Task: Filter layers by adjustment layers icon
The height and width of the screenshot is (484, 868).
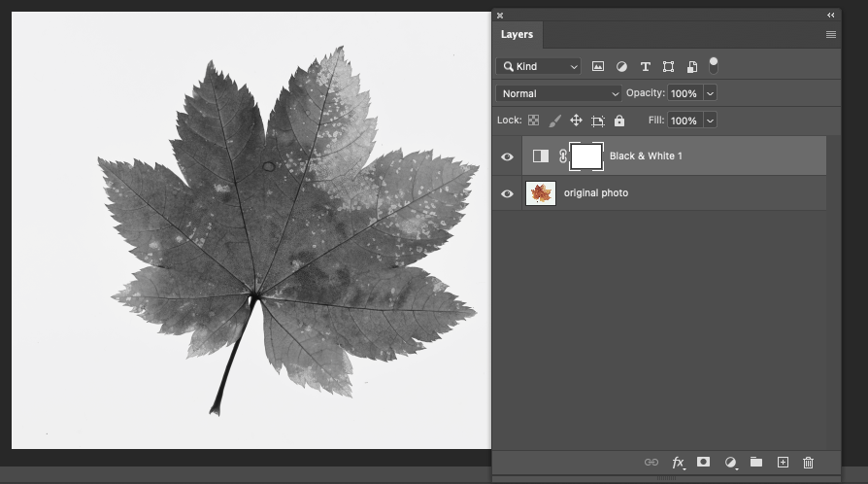Action: click(x=621, y=67)
